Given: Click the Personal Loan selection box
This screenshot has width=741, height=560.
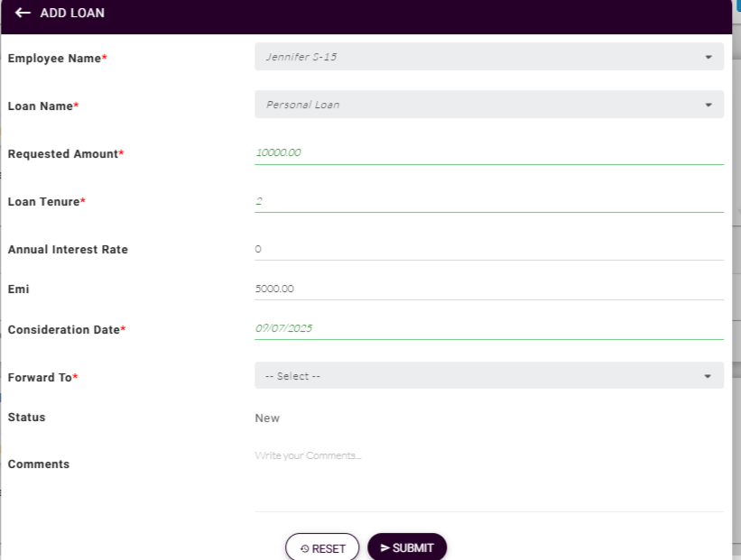Looking at the screenshot, I should click(478, 105).
